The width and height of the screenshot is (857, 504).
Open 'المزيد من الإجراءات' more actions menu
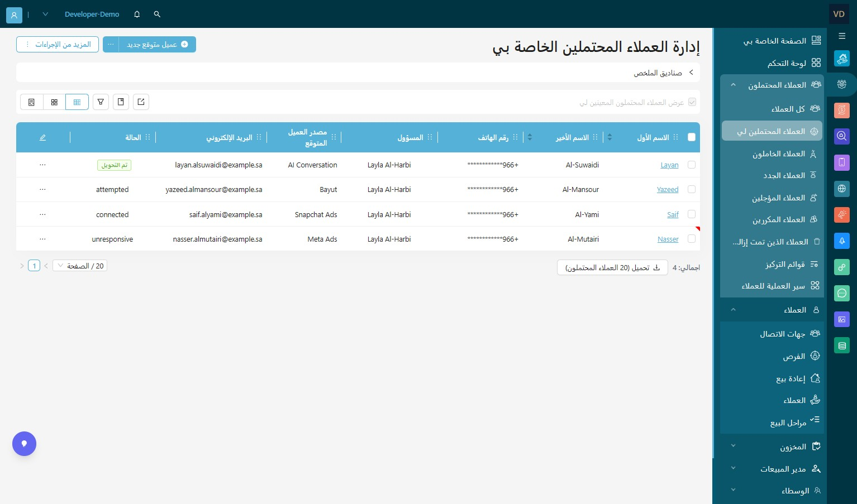click(58, 45)
